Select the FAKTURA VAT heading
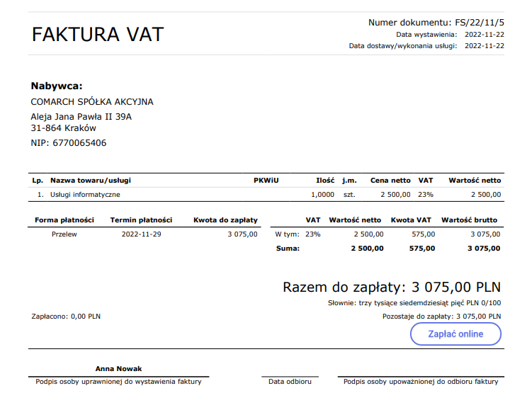This screenshot has height=398, width=532. (x=98, y=34)
